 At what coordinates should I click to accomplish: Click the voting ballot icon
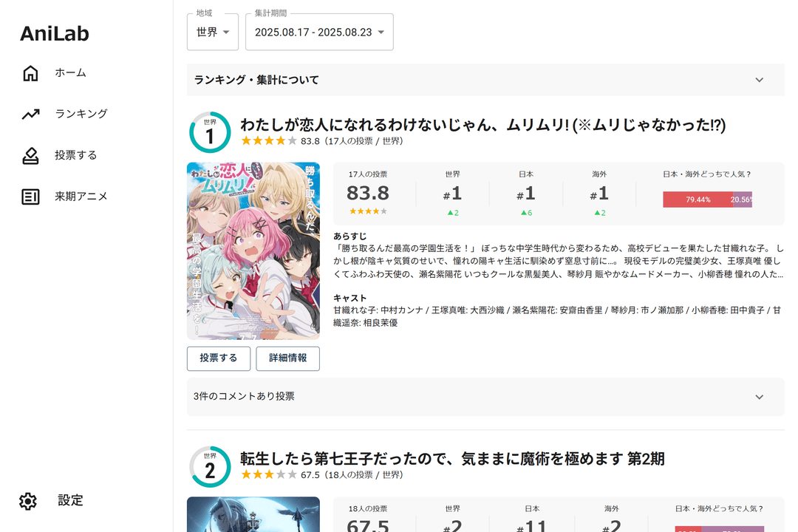click(30, 155)
